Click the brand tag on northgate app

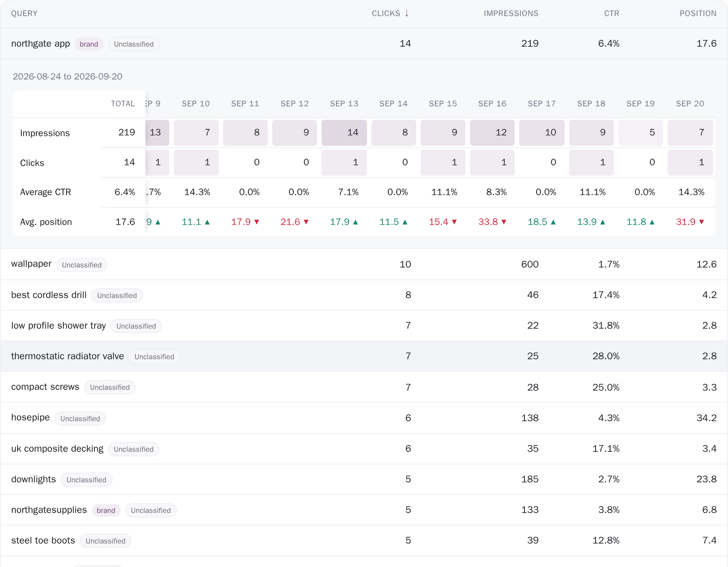tap(89, 44)
